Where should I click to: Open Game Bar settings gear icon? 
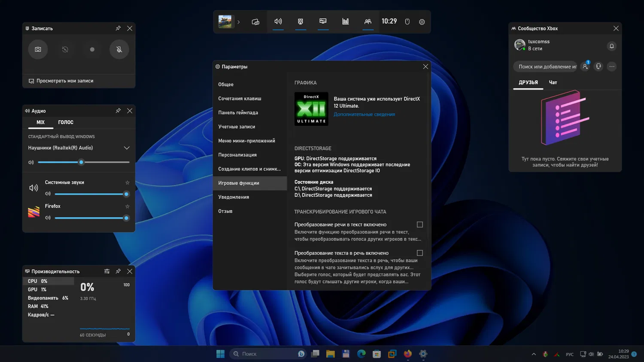pyautogui.click(x=422, y=22)
